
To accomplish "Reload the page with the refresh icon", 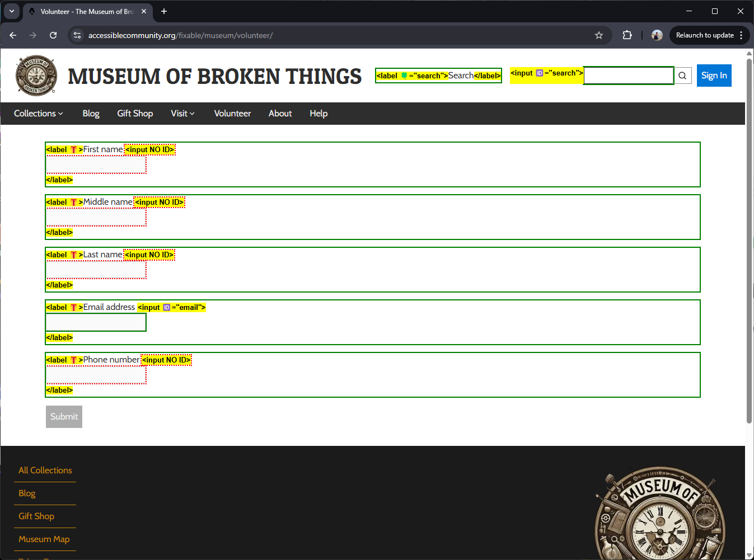I will point(53,35).
